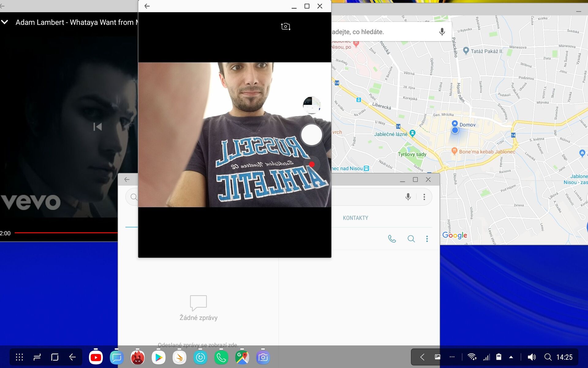Open the Bone'ma kebab Jablonec place link
Screen dimensions: 588x368
(x=487, y=151)
